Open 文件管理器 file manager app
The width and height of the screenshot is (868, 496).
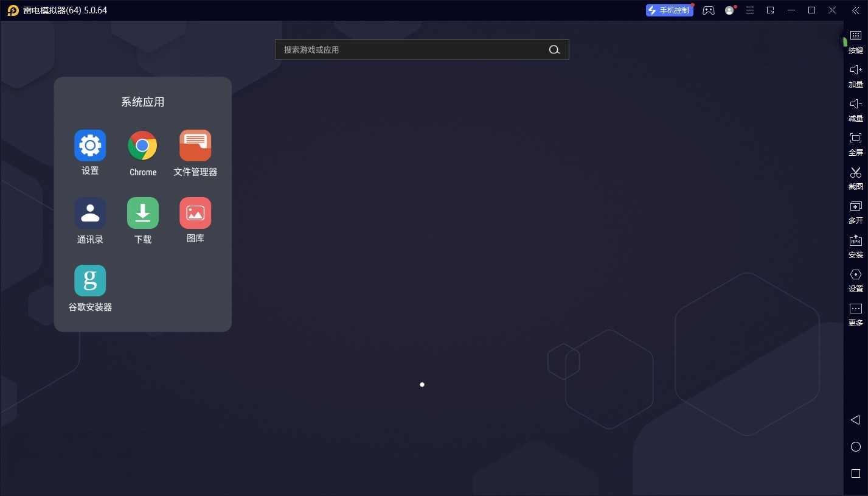195,145
